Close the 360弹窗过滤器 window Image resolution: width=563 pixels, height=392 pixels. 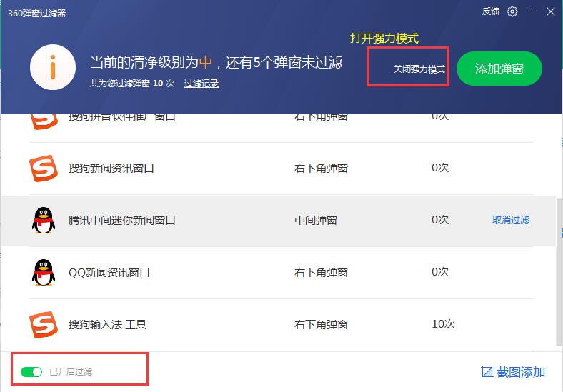(x=550, y=11)
